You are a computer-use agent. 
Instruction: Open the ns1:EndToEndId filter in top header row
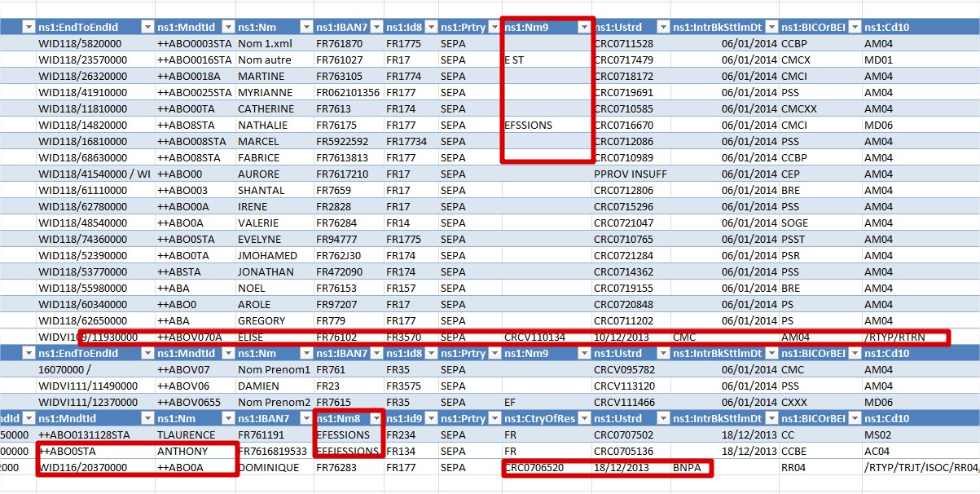click(x=147, y=27)
